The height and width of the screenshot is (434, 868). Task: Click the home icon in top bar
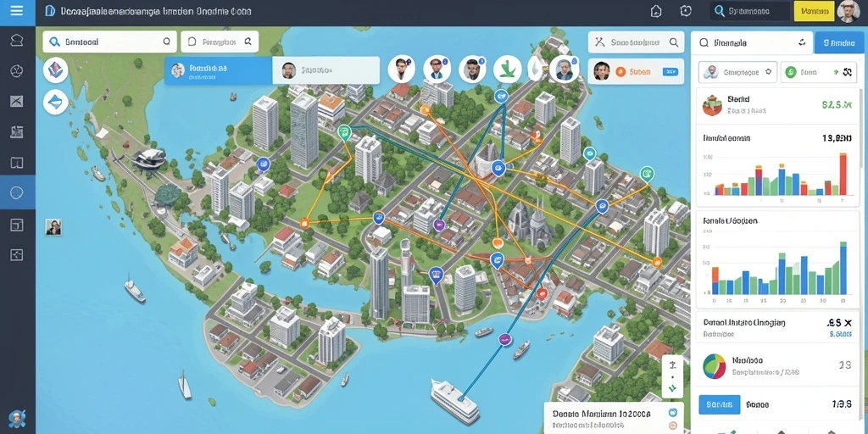pos(656,11)
